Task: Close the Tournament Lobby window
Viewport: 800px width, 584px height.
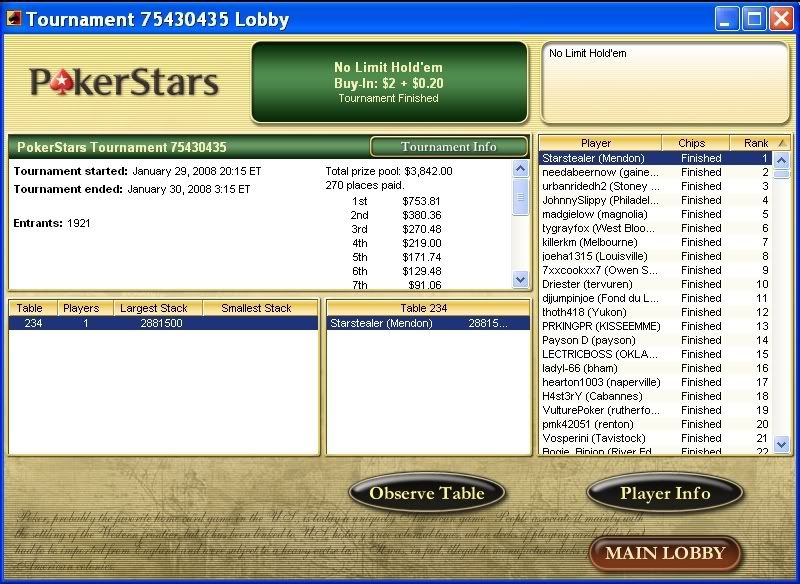Action: 781,19
